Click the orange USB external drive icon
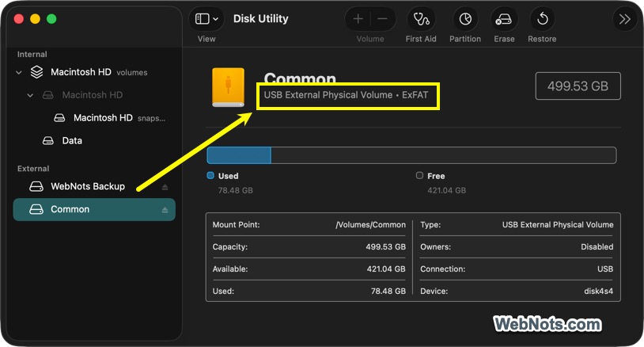 pyautogui.click(x=229, y=88)
